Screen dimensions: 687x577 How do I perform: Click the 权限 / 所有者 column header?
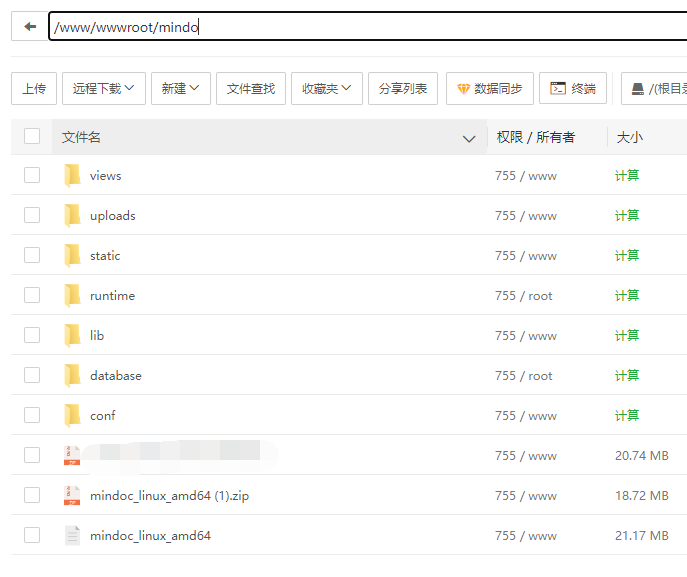pyautogui.click(x=536, y=137)
